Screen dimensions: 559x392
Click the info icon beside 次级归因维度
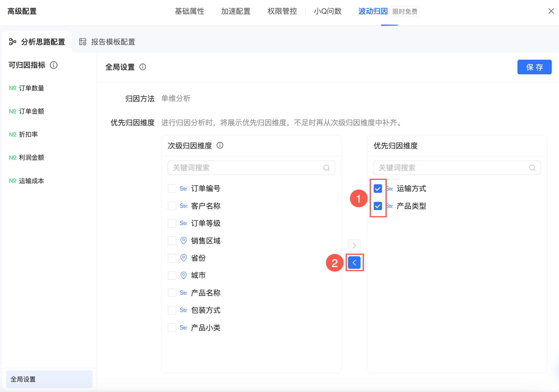click(x=220, y=145)
